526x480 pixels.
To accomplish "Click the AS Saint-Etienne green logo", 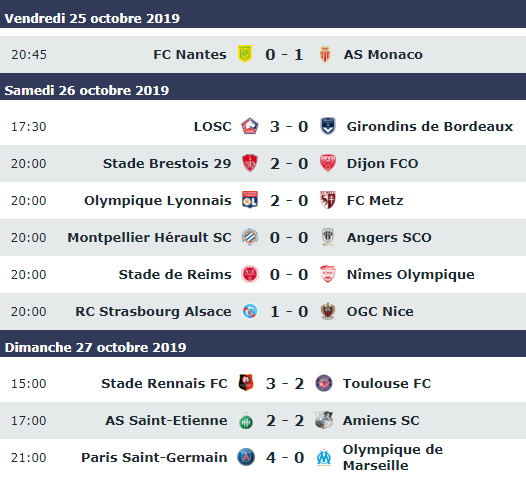I will coord(246,421).
